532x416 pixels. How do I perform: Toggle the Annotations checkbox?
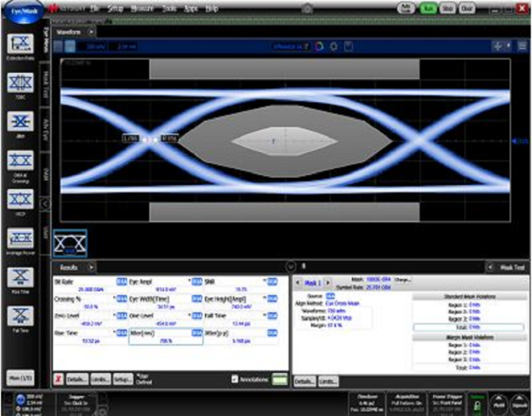(235, 379)
